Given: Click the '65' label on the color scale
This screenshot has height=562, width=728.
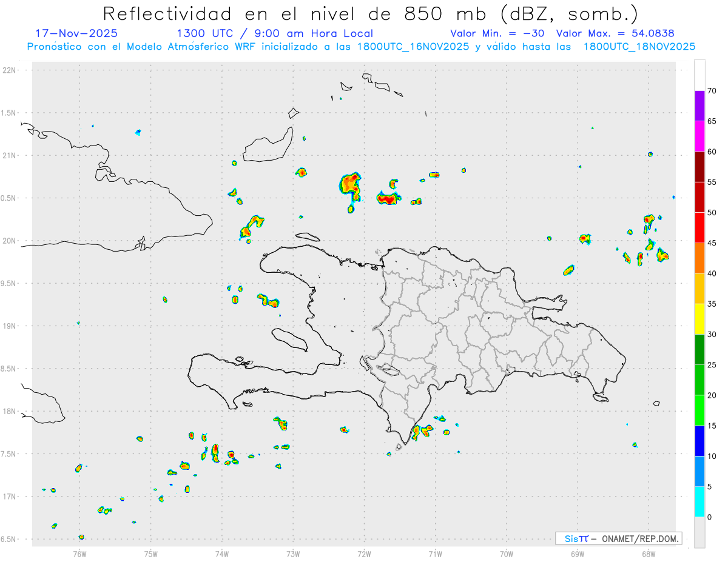Looking at the screenshot, I should click(712, 121).
